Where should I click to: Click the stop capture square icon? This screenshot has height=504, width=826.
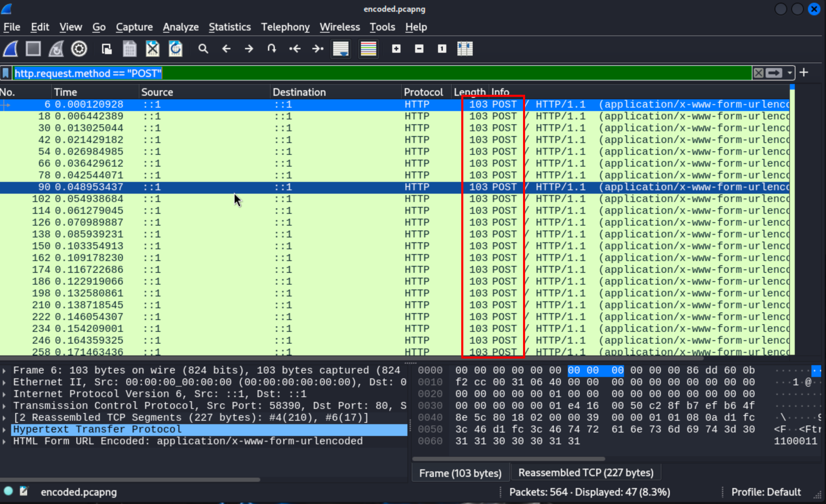click(x=33, y=49)
